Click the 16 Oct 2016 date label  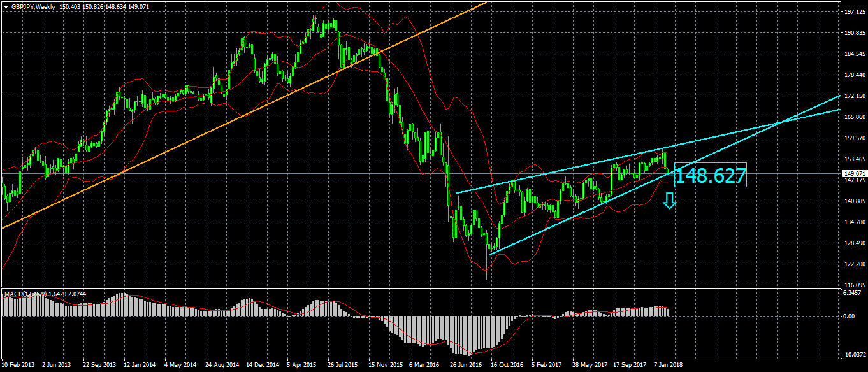click(507, 366)
